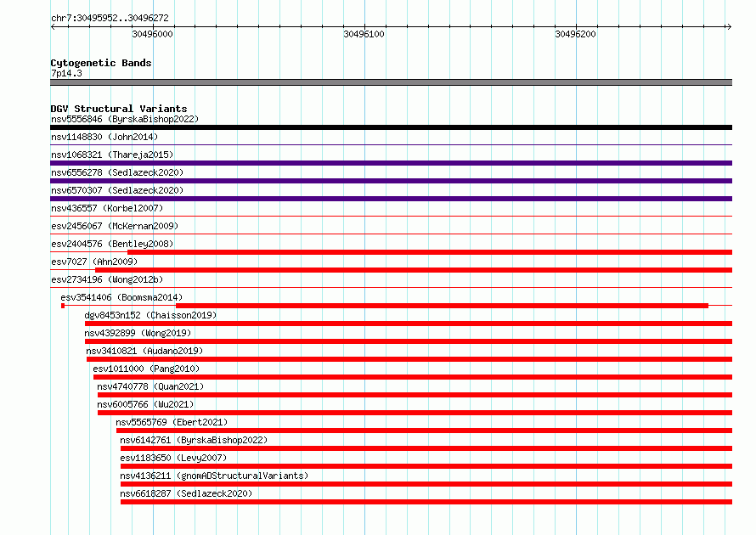The width and height of the screenshot is (756, 535).
Task: Select the red nsv3410821 variant bar
Action: click(409, 359)
